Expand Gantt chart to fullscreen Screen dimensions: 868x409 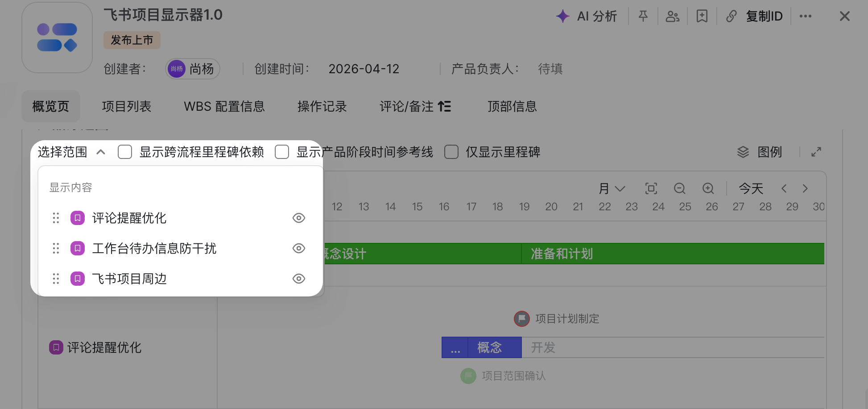816,152
